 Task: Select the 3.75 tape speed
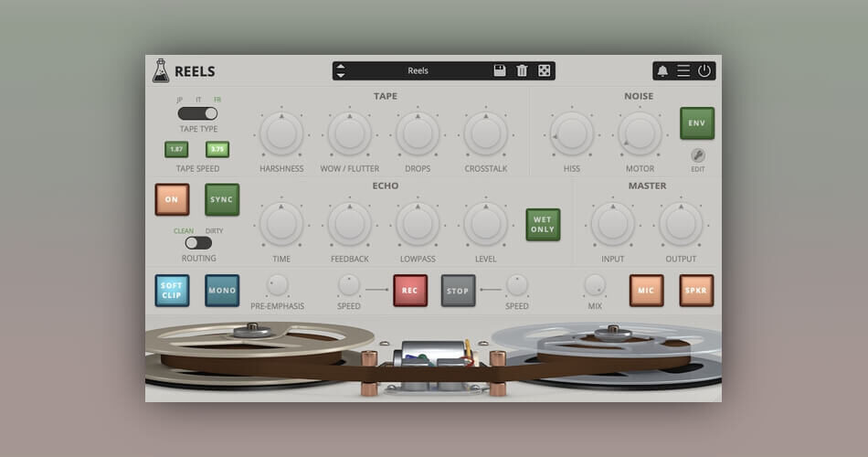click(x=217, y=149)
